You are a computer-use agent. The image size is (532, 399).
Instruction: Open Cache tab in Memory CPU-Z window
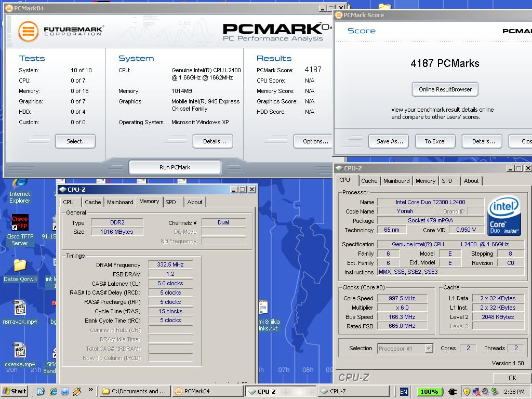[x=92, y=202]
